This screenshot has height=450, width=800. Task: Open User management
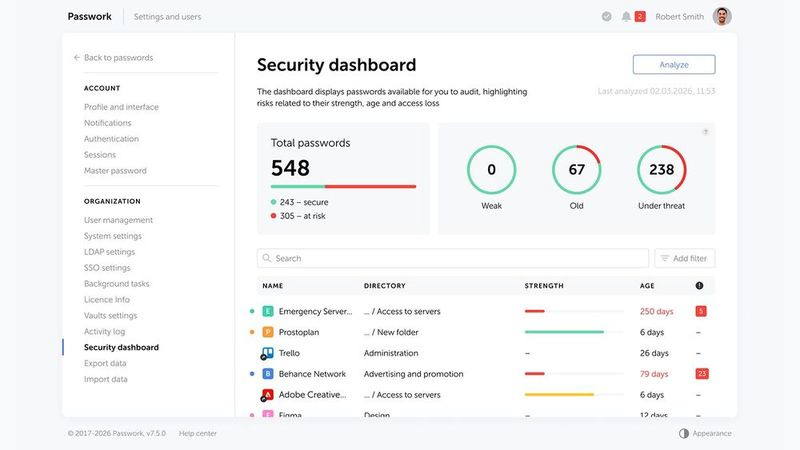pos(118,220)
